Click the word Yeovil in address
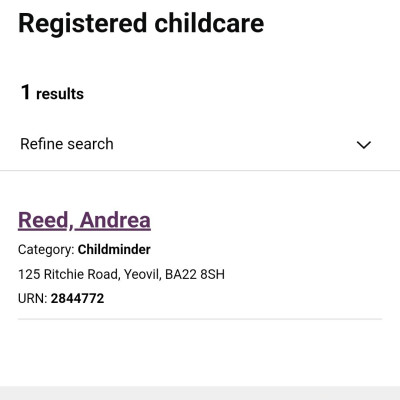The image size is (400, 400). (x=142, y=274)
